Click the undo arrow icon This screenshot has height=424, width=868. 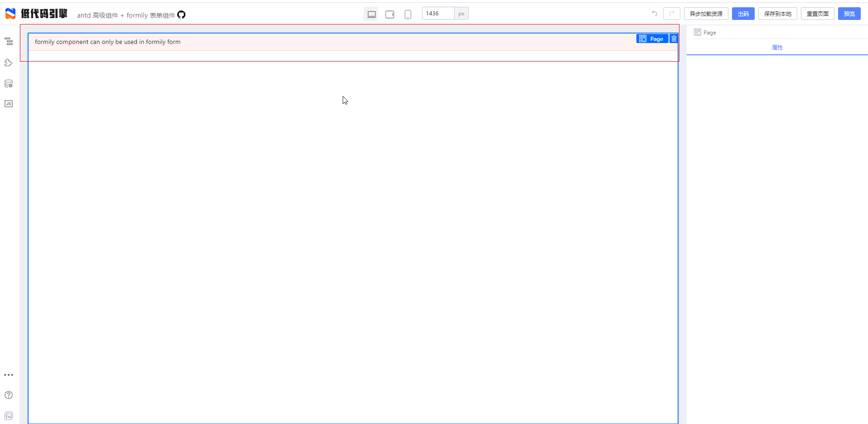pyautogui.click(x=654, y=13)
